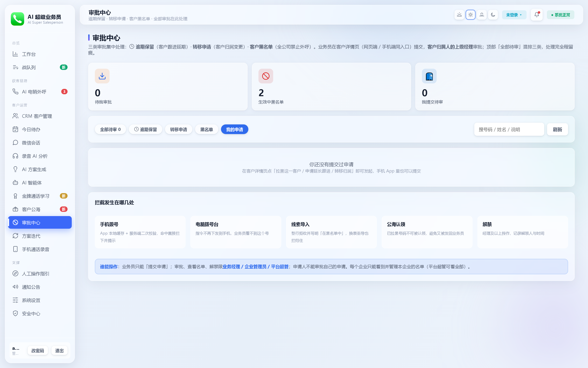Open 微信会话 chat item
588x368 pixels.
(x=40, y=143)
